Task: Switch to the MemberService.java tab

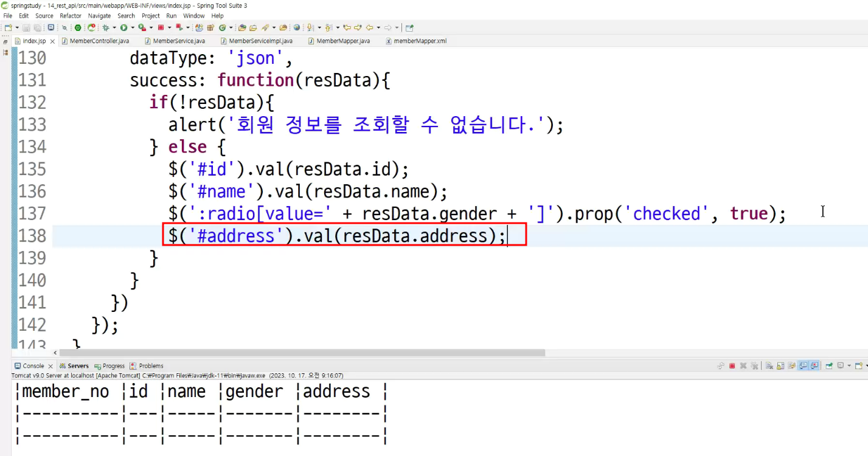Action: click(178, 41)
